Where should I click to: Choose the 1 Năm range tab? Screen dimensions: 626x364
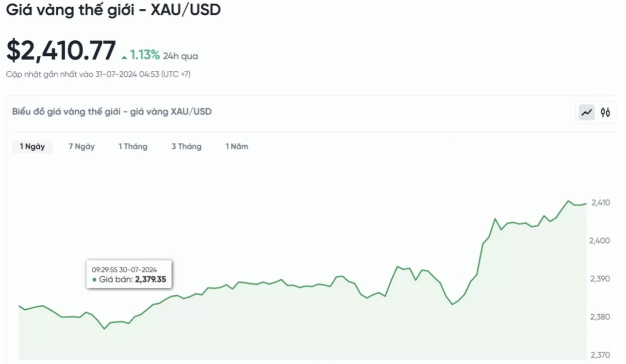coord(237,146)
